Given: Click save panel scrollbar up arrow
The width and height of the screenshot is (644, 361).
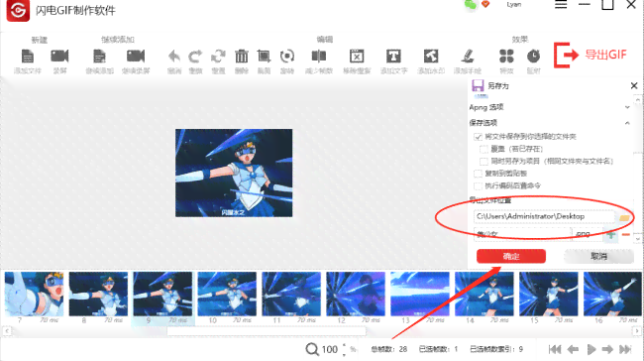Looking at the screenshot, I should [637, 100].
